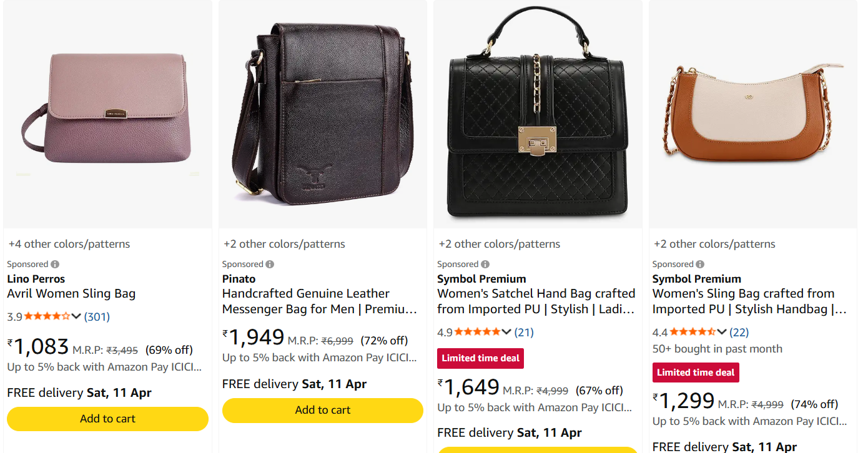868x453 pixels.
Task: View +2 other colors/patterns for Pinato bag
Action: pos(284,244)
